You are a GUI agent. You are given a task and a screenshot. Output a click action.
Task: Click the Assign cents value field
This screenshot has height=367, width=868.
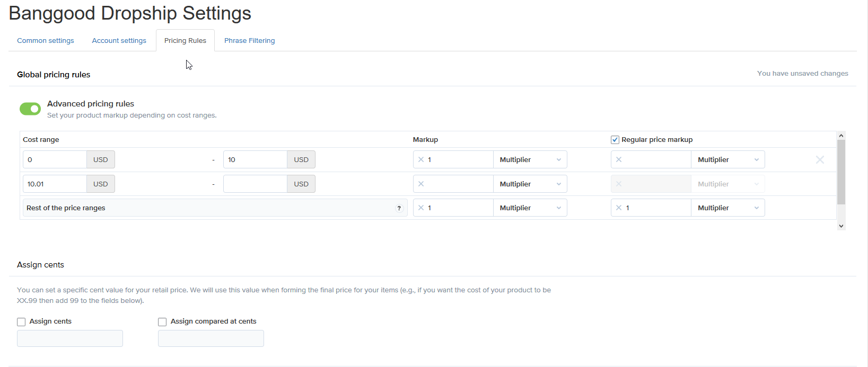[70, 338]
